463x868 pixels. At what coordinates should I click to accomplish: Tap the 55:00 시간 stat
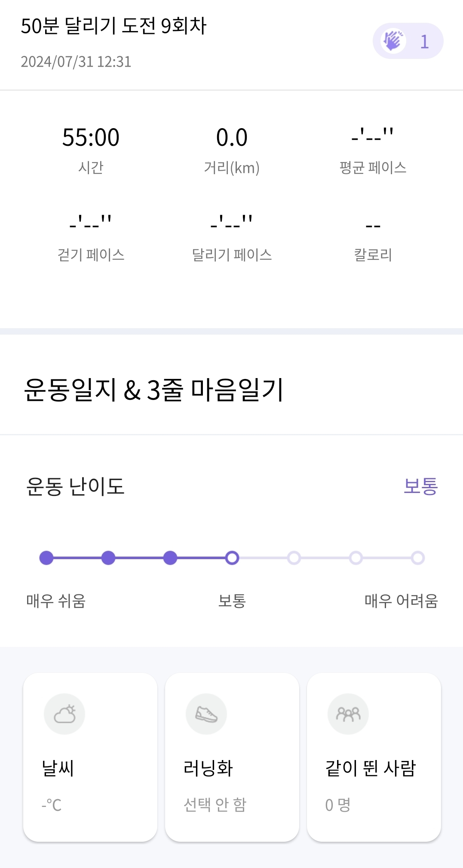91,148
